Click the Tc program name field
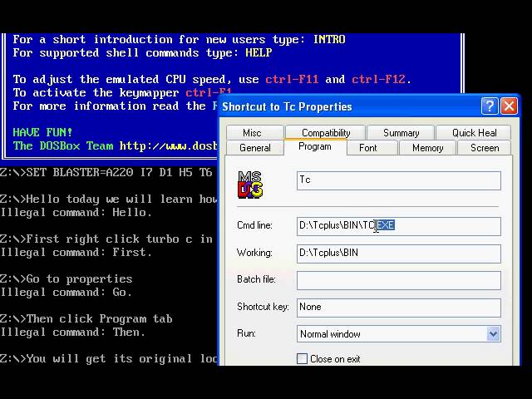The width and height of the screenshot is (532, 399). 399,180
